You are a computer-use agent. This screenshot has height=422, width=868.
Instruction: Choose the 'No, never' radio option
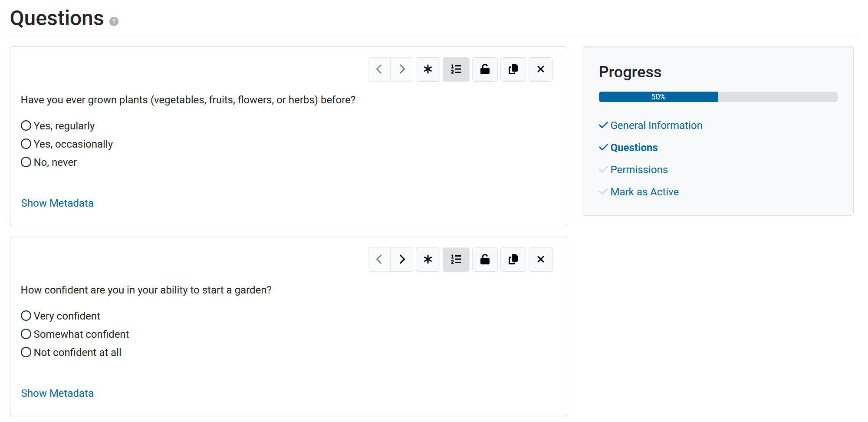pos(26,162)
